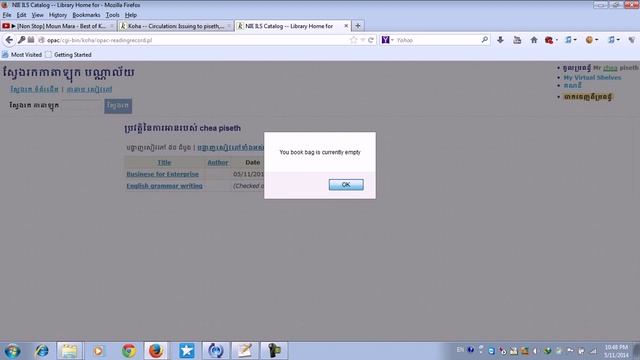640x360 pixels.
Task: Open media player taskbar icon
Action: 98,351
